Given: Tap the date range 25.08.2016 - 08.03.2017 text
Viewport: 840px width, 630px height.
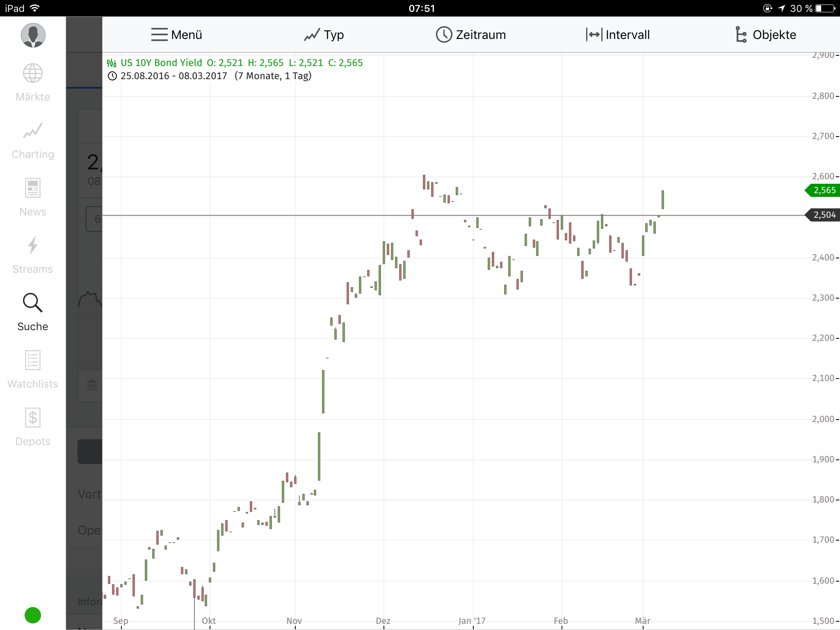Looking at the screenshot, I should [x=173, y=76].
